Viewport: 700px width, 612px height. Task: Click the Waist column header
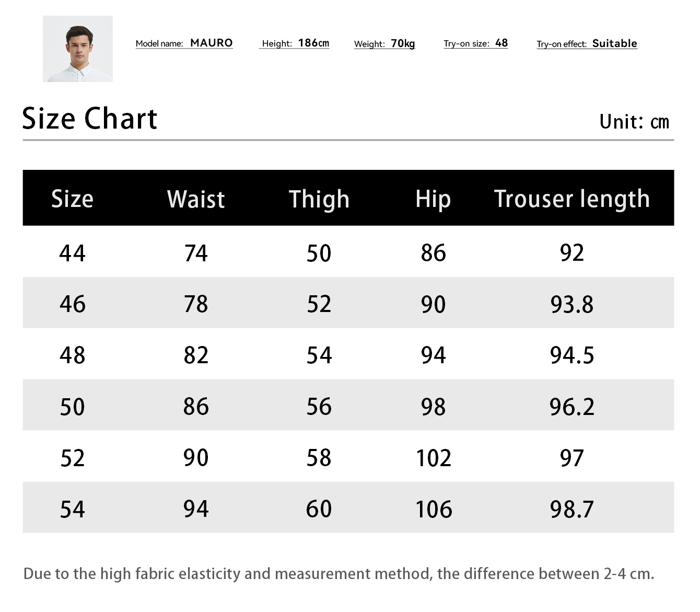[x=196, y=200]
